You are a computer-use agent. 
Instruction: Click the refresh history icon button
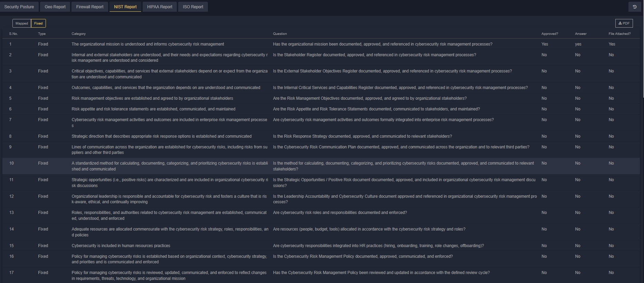635,7
